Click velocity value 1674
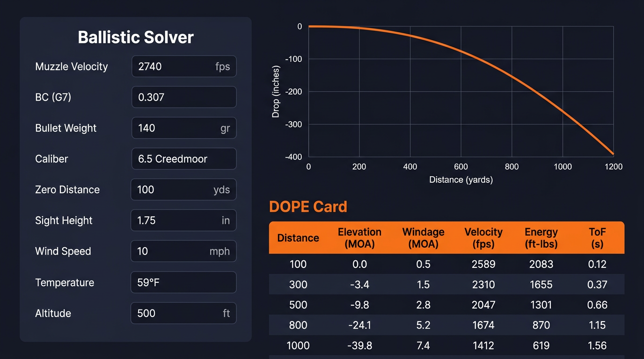The width and height of the screenshot is (644, 359). (483, 325)
